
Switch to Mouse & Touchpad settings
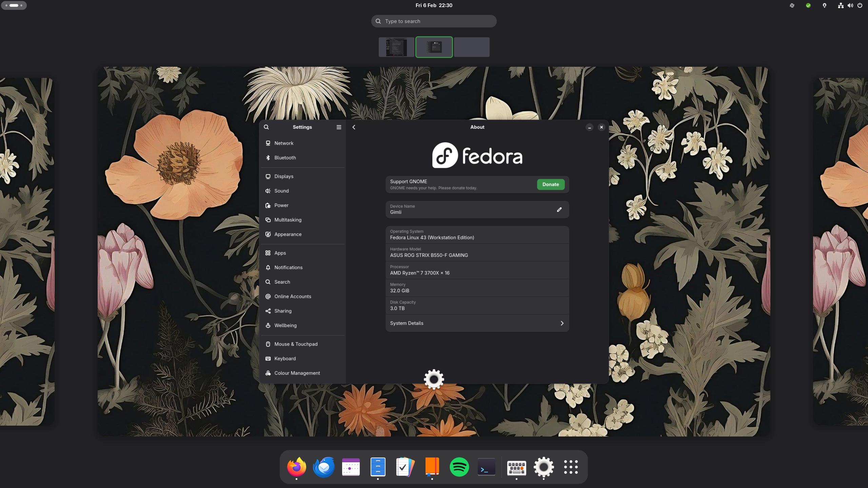coord(295,344)
